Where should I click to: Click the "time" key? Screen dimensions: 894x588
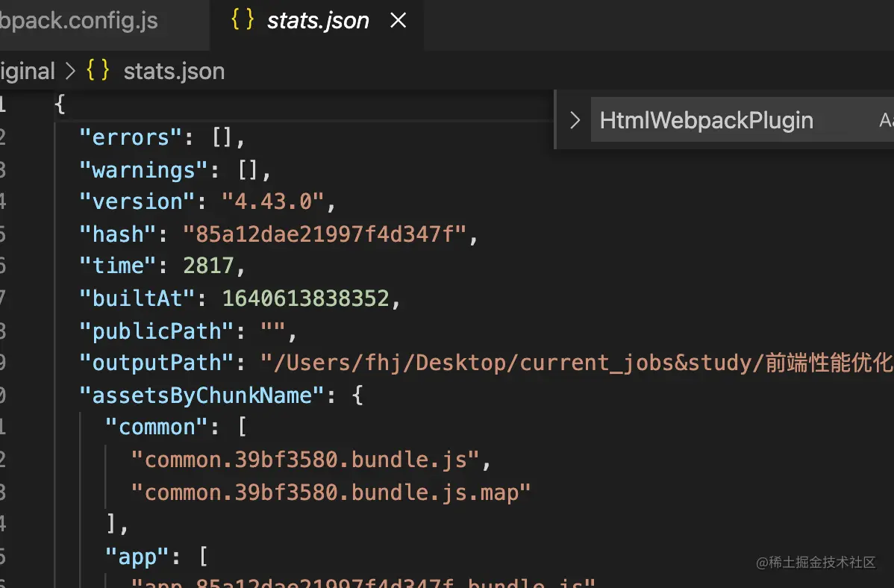pyautogui.click(x=117, y=266)
